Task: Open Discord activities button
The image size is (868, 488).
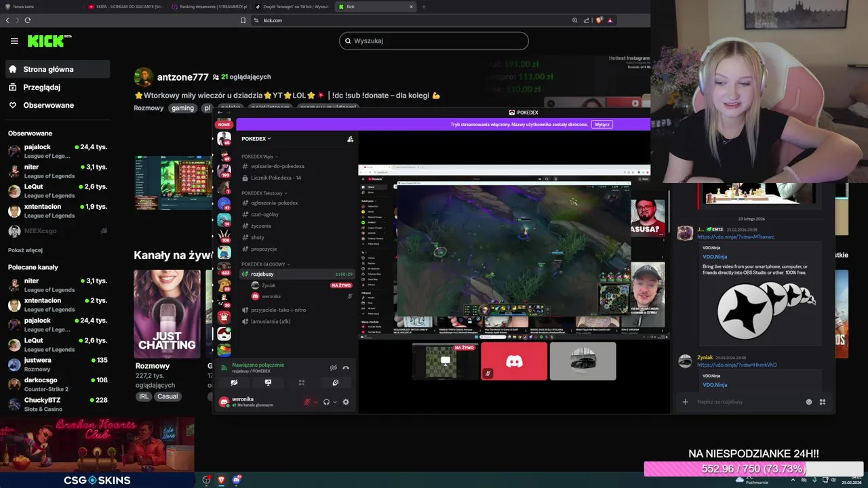Action: pos(302,383)
